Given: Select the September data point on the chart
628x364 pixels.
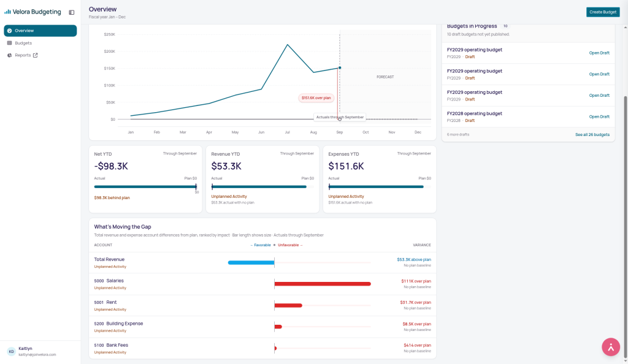Looking at the screenshot, I should tap(340, 67).
